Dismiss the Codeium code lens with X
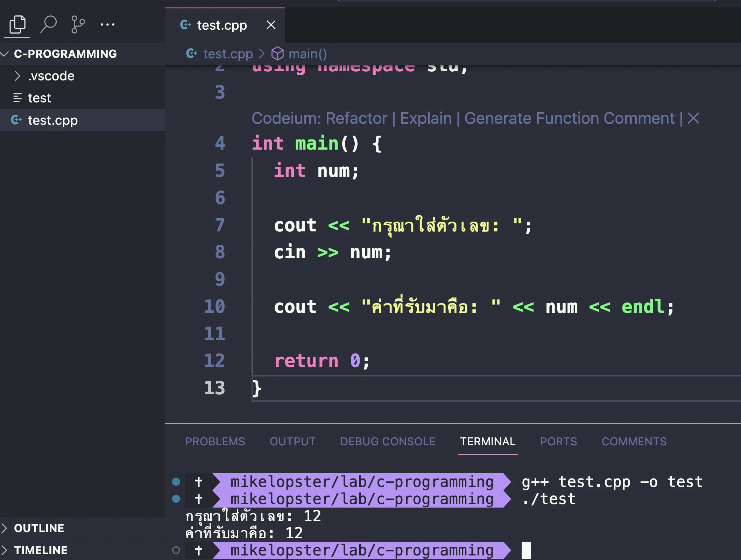The width and height of the screenshot is (741, 560). (x=693, y=118)
